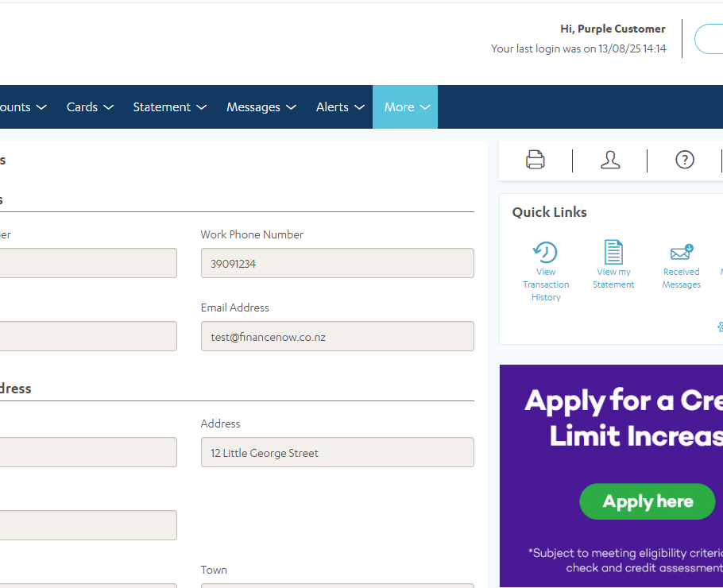Viewport: 723px width, 588px height.
Task: Expand the Alerts dropdown chevron
Action: click(x=359, y=107)
